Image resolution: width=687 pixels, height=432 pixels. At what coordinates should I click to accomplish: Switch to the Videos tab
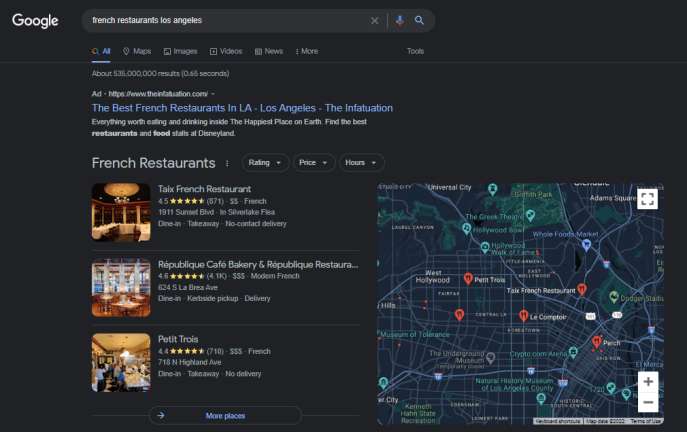pyautogui.click(x=226, y=51)
